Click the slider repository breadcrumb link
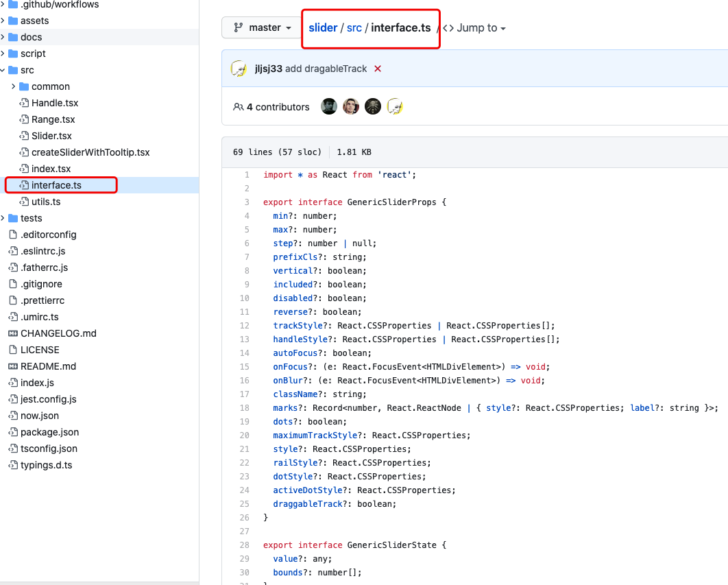This screenshot has height=585, width=728. click(323, 28)
